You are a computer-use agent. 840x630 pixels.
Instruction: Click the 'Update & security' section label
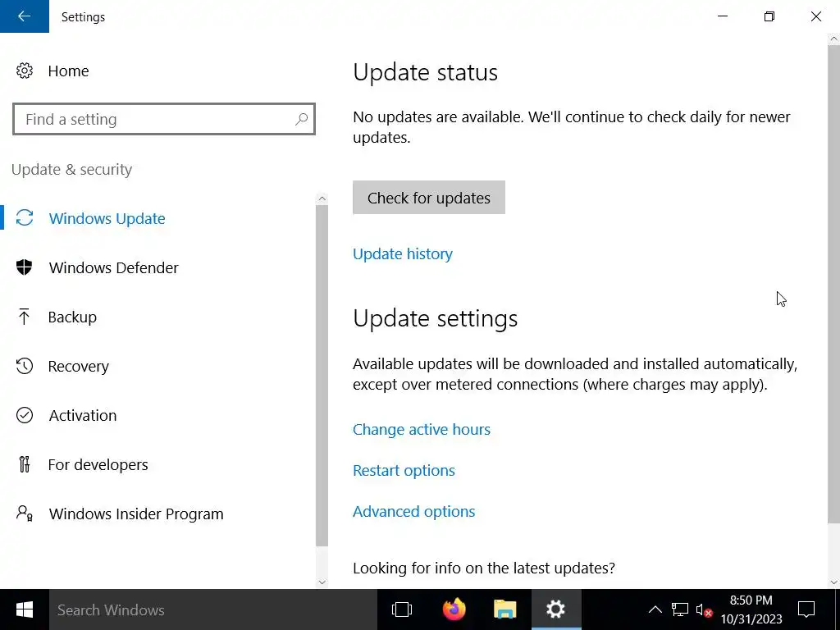72,169
